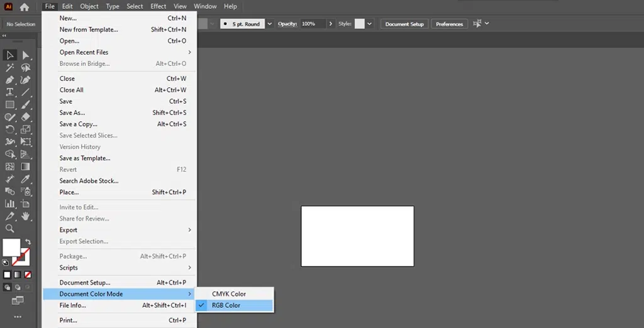Select the Direct Selection tool

pyautogui.click(x=26, y=56)
